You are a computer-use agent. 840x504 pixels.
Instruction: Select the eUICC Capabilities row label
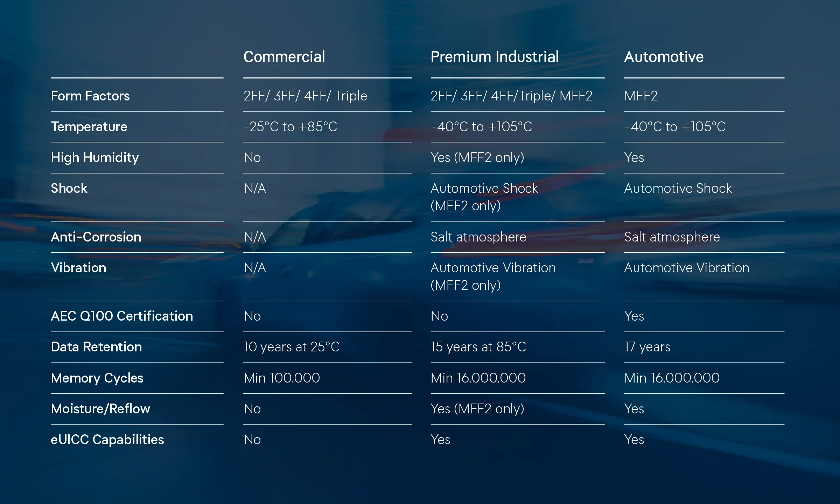107,440
